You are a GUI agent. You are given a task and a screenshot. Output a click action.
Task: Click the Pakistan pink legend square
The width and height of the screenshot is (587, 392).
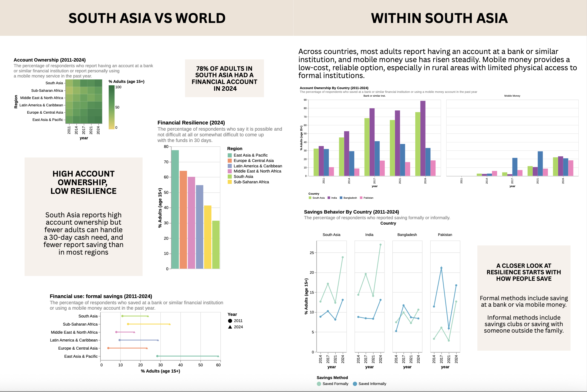click(361, 198)
